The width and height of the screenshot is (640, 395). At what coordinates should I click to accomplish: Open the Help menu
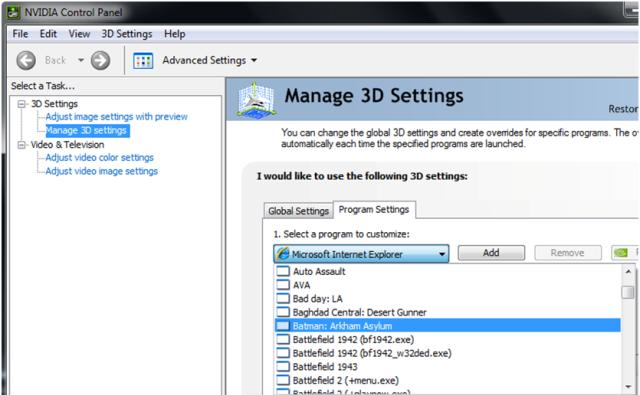click(x=175, y=34)
